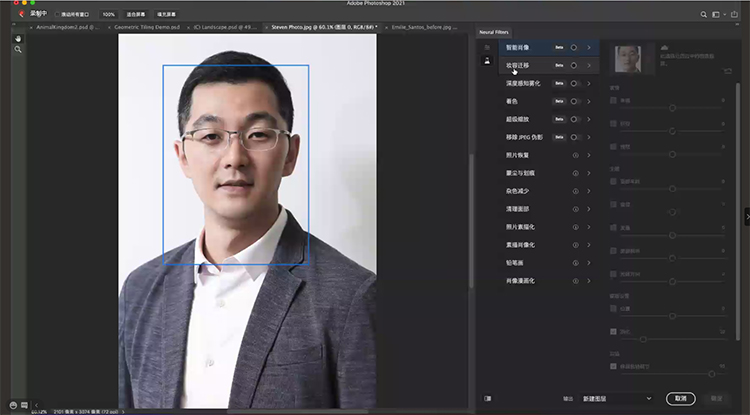The height and width of the screenshot is (415, 750).
Task: Click download icon for 铅笔画 filter
Action: (575, 263)
